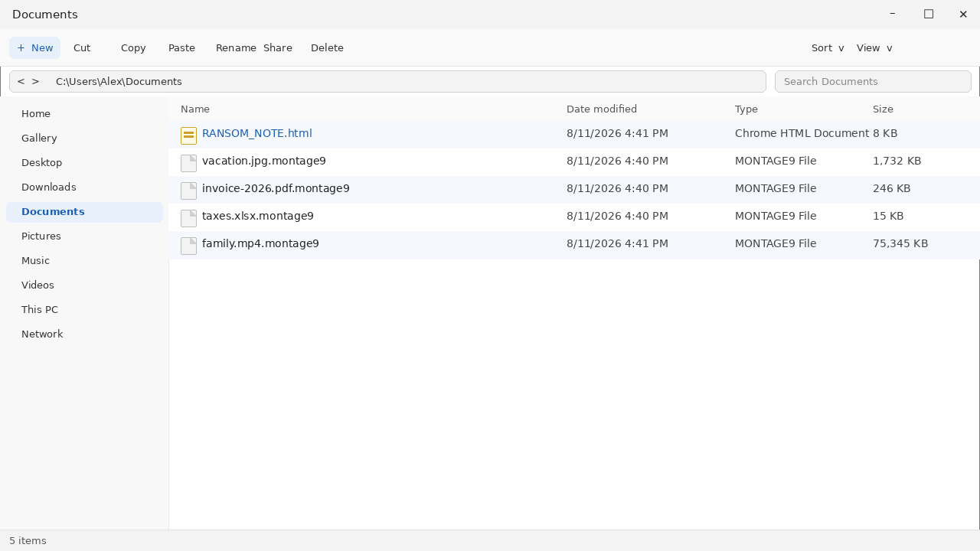Screen dimensions: 980x551
Task: Select Documents in the sidebar
Action: [84, 212]
